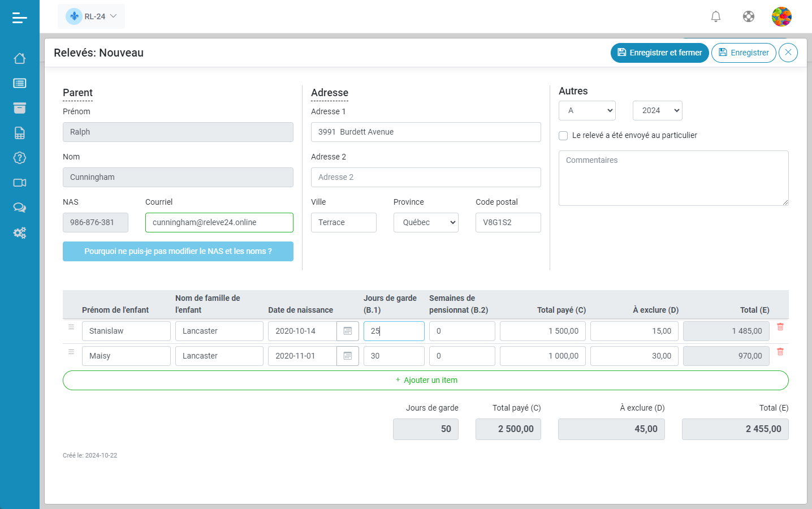Viewport: 812px width, 509px height.
Task: Open the calendar picker for Maisy's birth date
Action: [x=348, y=356]
